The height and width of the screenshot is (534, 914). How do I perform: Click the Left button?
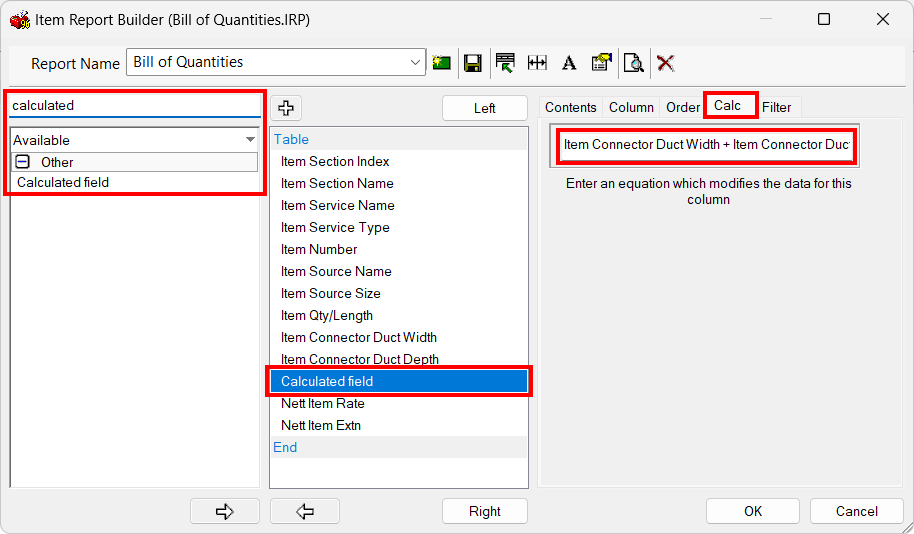coord(484,108)
